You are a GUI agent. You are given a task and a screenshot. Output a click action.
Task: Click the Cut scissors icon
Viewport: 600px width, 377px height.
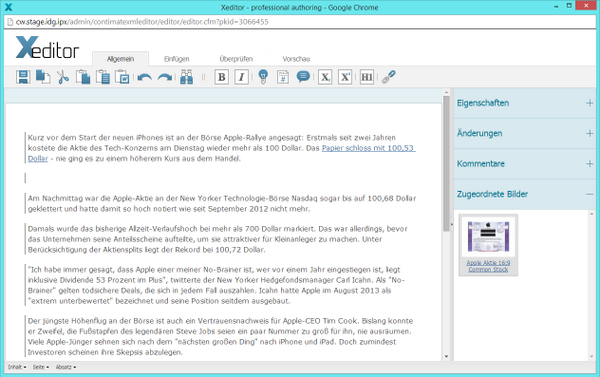click(63, 77)
